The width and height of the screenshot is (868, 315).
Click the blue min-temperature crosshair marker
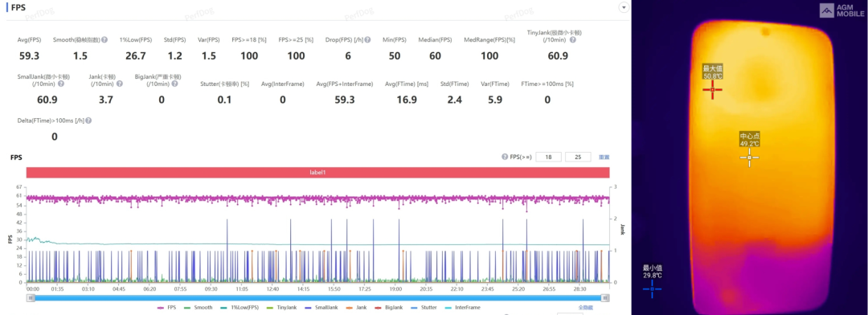pyautogui.click(x=652, y=289)
